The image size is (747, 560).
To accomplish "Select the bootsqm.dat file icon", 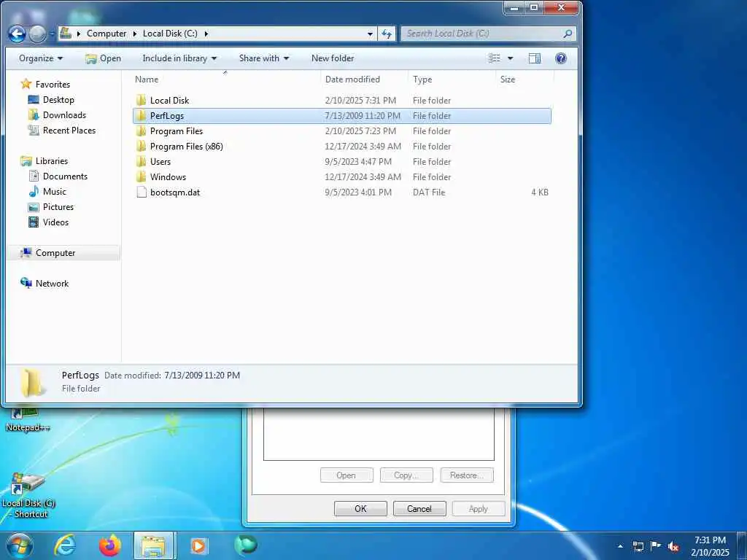I will [141, 192].
